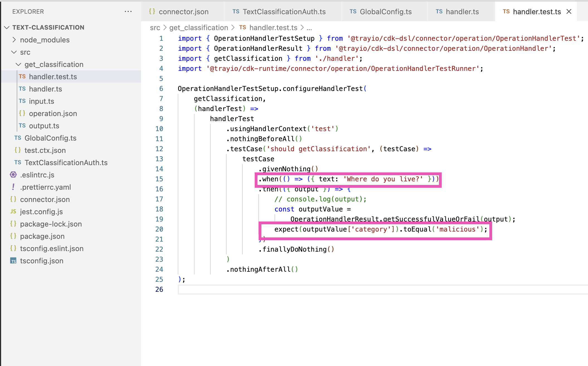Click the Prettier icon next to .prettierrc.yaml
Screen dimensions: 588x366
click(x=13, y=187)
